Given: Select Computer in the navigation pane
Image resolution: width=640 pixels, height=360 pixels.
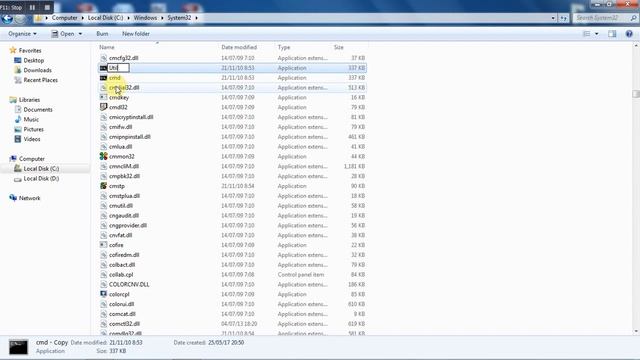Looking at the screenshot, I should point(32,159).
